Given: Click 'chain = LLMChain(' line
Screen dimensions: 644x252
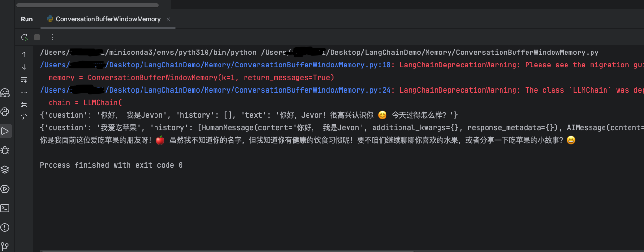Looking at the screenshot, I should point(86,103).
